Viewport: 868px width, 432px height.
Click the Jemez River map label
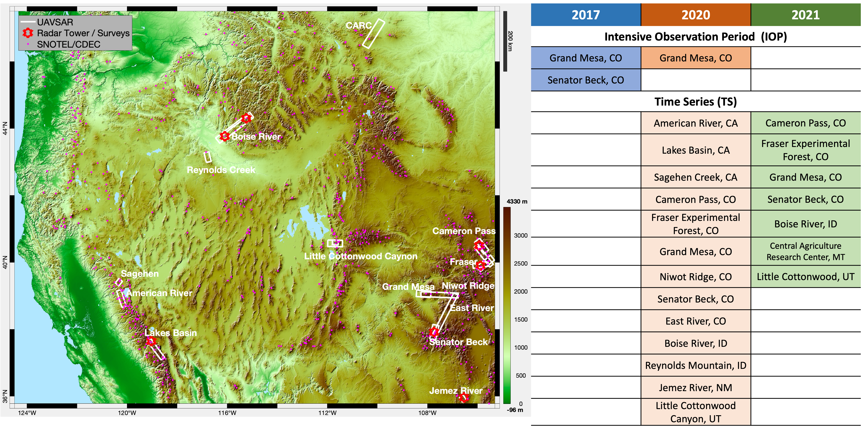(x=456, y=391)
